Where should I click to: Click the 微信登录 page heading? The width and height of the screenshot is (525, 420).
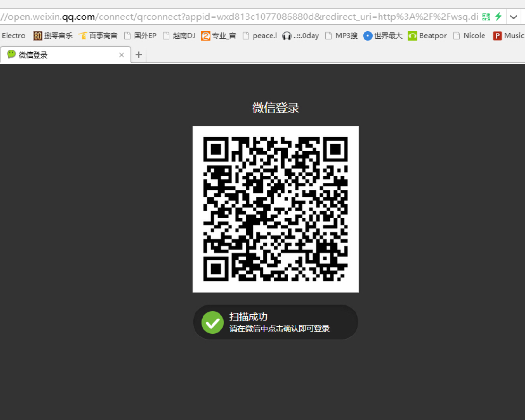click(x=276, y=108)
